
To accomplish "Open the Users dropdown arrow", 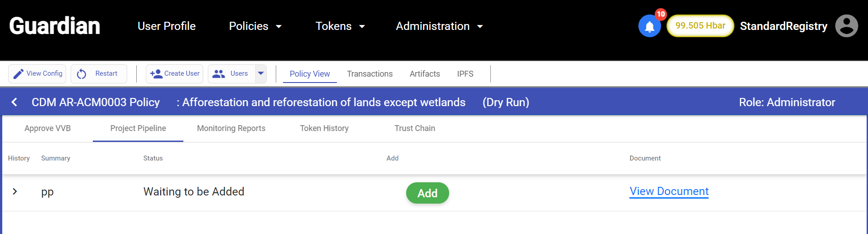I will (261, 73).
